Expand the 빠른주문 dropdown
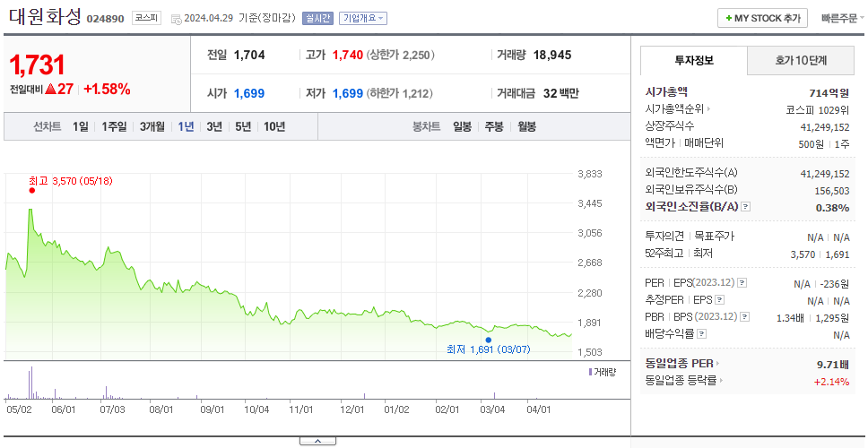The width and height of the screenshot is (868, 448). point(843,18)
